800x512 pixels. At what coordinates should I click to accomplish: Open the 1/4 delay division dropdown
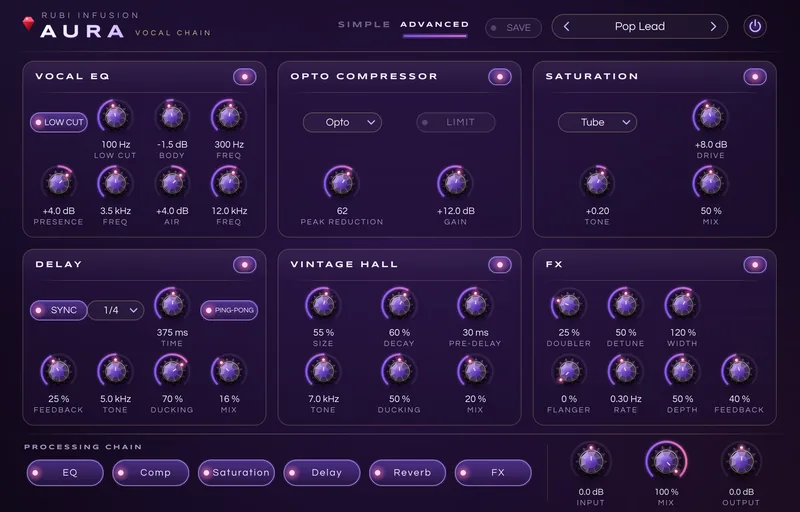pos(116,310)
